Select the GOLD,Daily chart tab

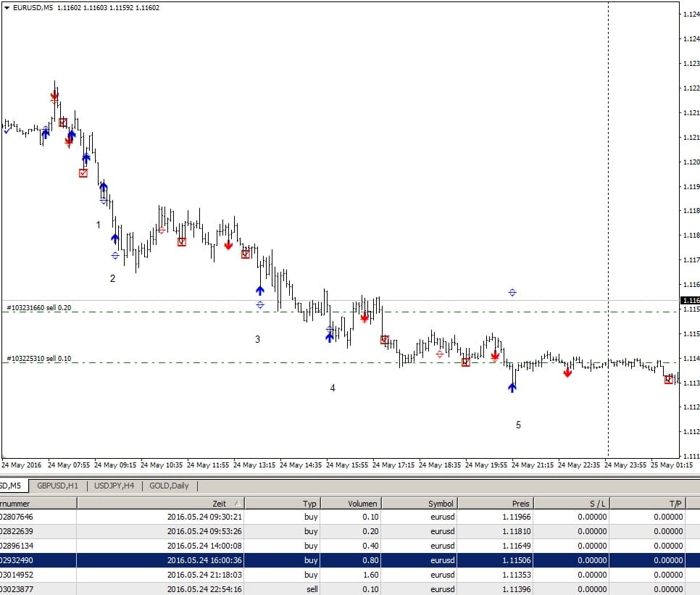[x=169, y=486]
